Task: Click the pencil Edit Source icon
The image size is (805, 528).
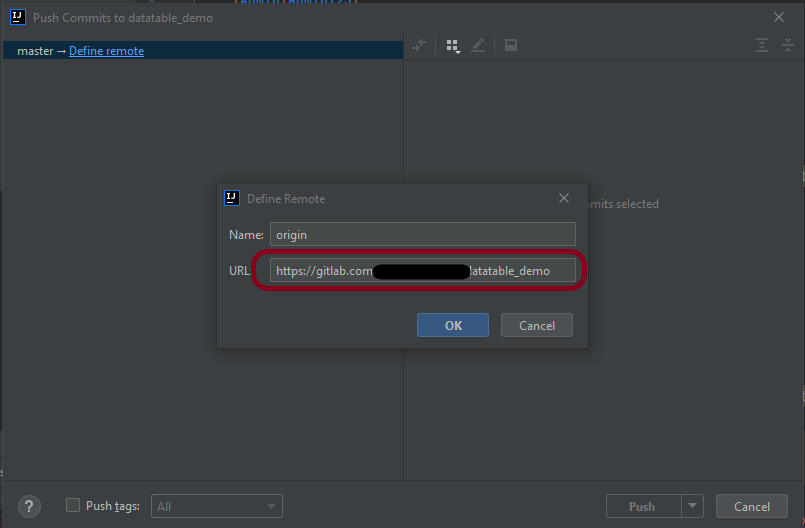Action: [478, 45]
